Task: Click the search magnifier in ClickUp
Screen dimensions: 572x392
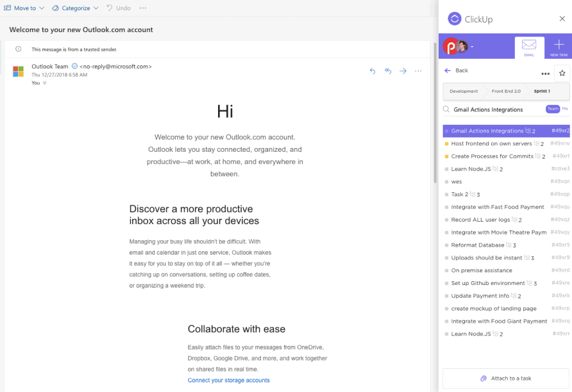Action: coord(447,110)
